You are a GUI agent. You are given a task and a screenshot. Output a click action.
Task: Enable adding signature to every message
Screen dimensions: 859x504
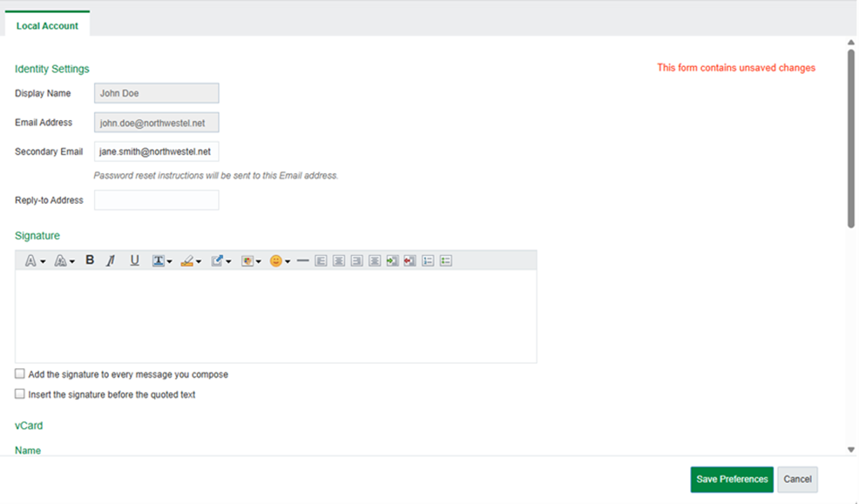(x=20, y=374)
